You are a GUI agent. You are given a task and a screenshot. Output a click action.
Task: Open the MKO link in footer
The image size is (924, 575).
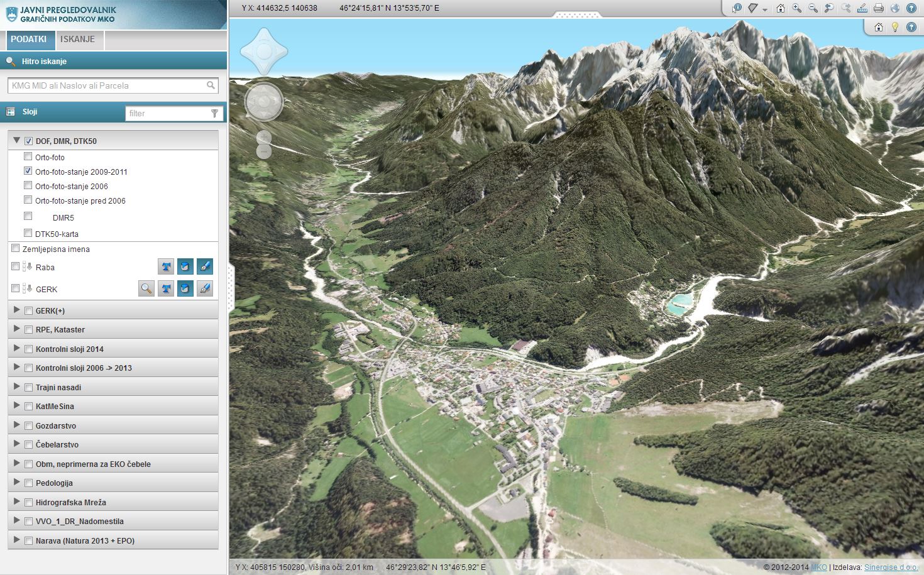(819, 567)
